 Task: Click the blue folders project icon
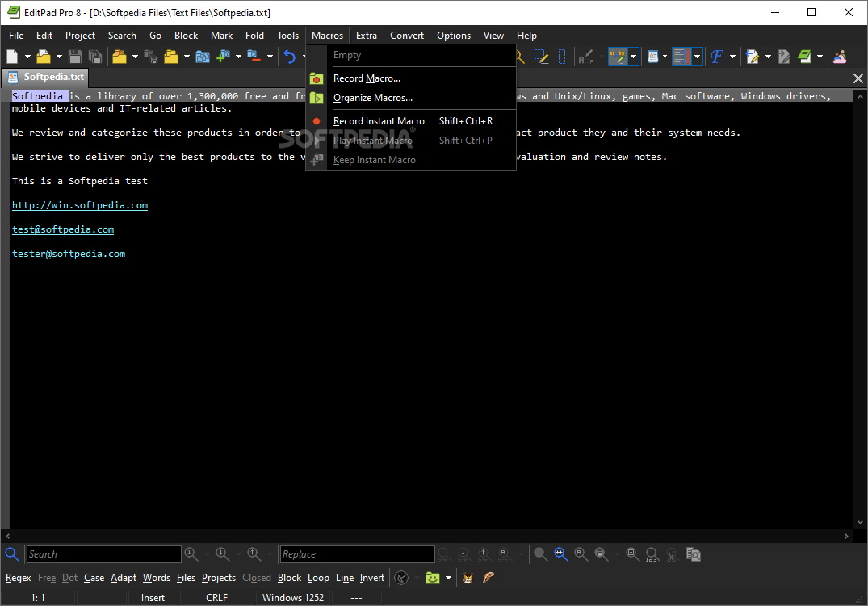tap(203, 57)
